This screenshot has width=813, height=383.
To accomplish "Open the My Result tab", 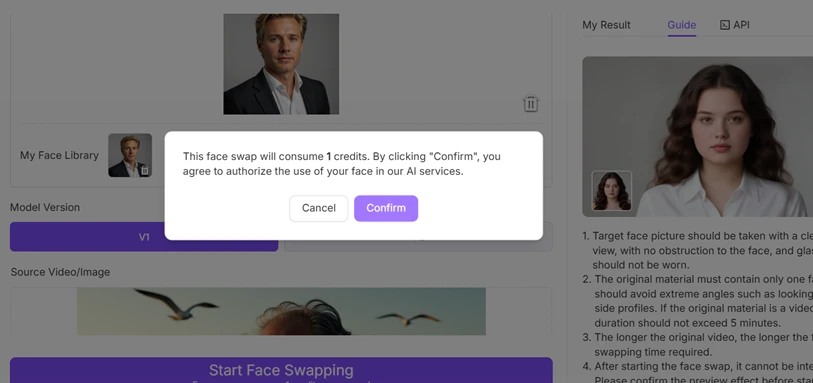I will click(x=606, y=25).
